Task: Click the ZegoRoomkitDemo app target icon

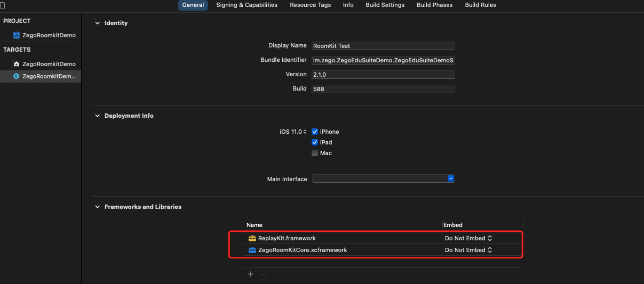Action: 16,64
